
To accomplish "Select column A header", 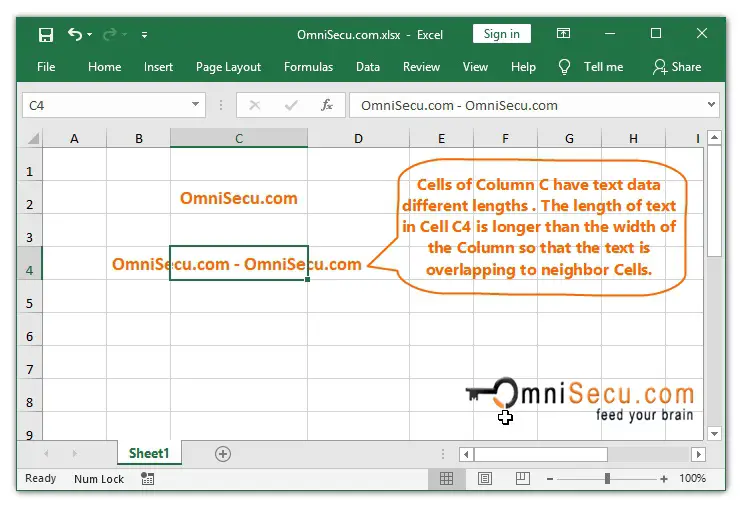I will pyautogui.click(x=74, y=139).
